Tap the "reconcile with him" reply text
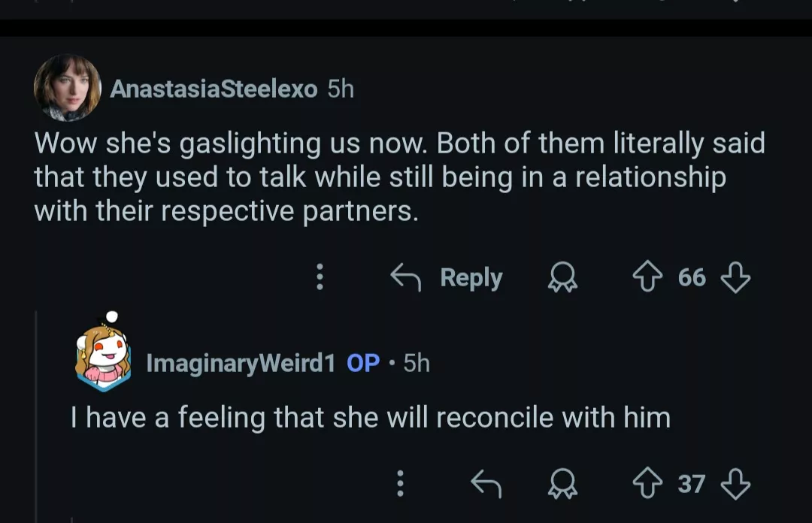This screenshot has height=523, width=812. click(370, 417)
